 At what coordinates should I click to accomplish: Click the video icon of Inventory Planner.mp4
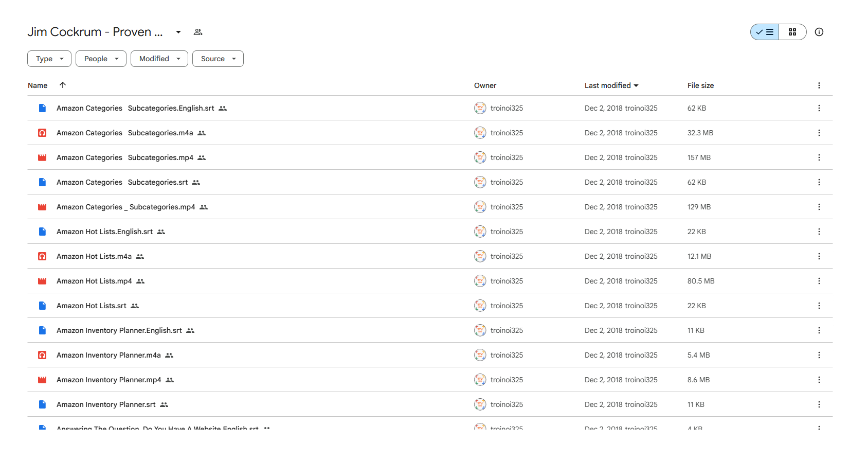[x=42, y=380]
